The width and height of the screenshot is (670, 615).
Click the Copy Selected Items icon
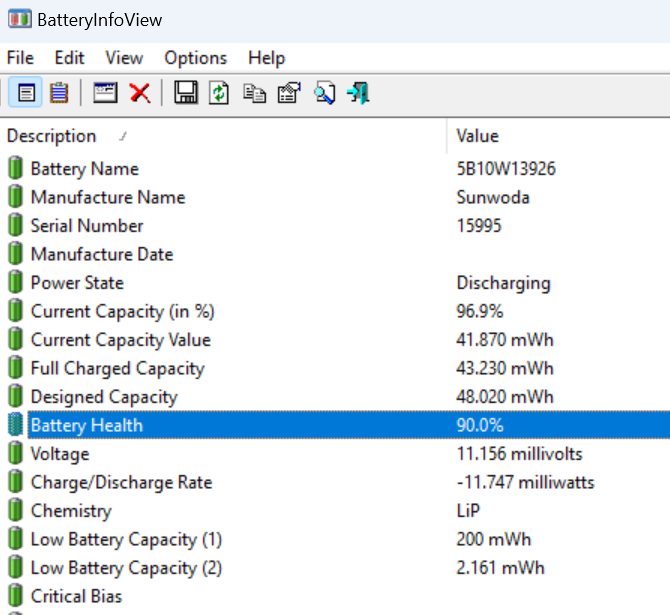click(x=255, y=93)
